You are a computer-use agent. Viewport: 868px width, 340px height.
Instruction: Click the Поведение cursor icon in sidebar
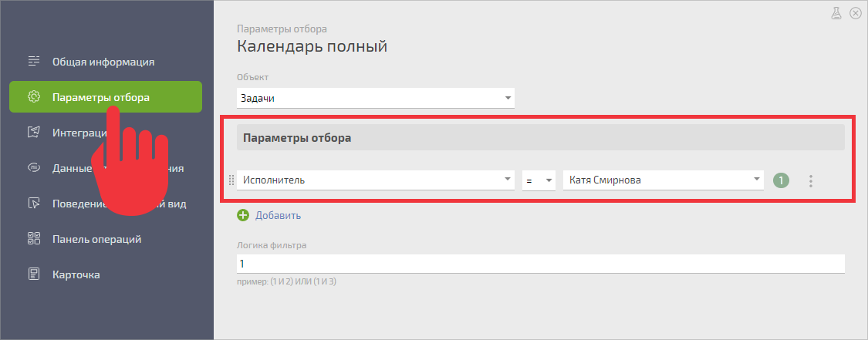[x=34, y=204]
